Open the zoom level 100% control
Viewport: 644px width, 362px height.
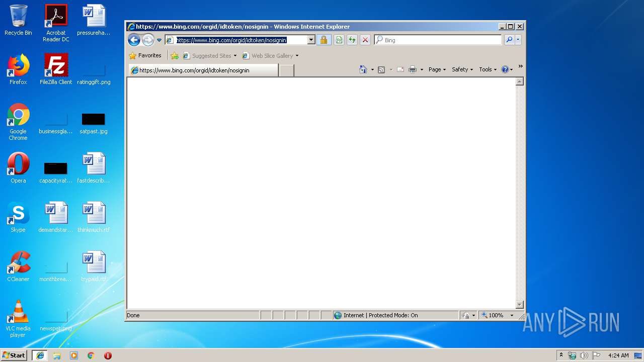click(x=492, y=315)
